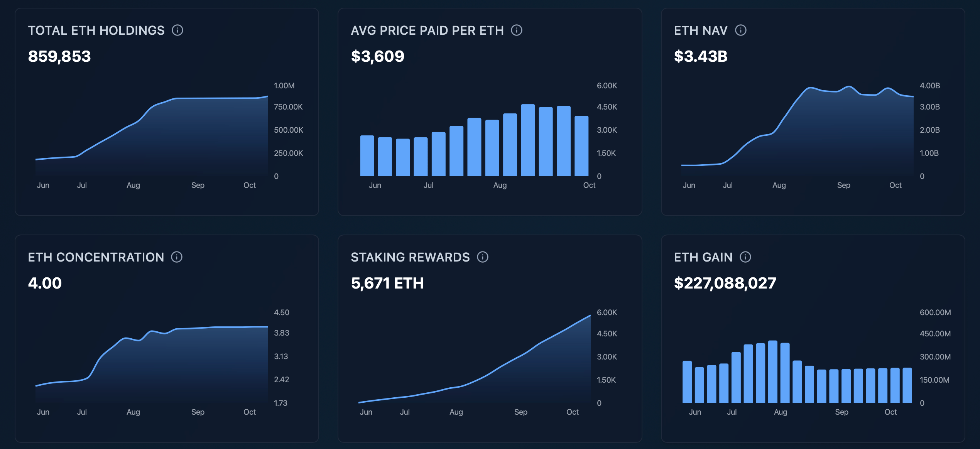Open the Avg Price Paid Per ETH tooltip icon
Viewport: 980px width, 449px height.
click(516, 30)
